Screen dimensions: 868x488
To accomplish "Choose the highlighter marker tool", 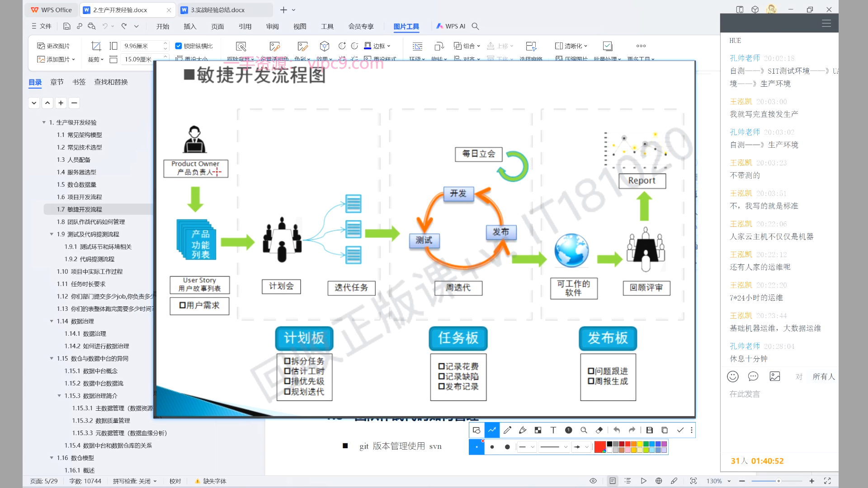I will tap(523, 430).
